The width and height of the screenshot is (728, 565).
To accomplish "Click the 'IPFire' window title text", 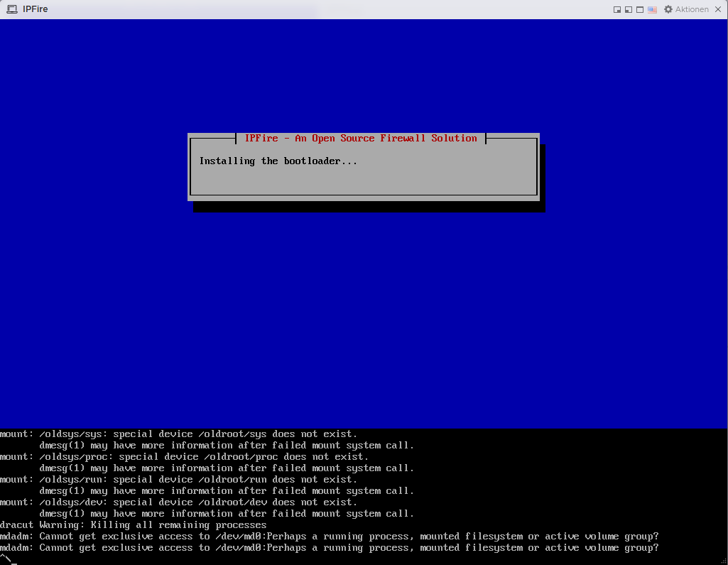I will [x=36, y=9].
